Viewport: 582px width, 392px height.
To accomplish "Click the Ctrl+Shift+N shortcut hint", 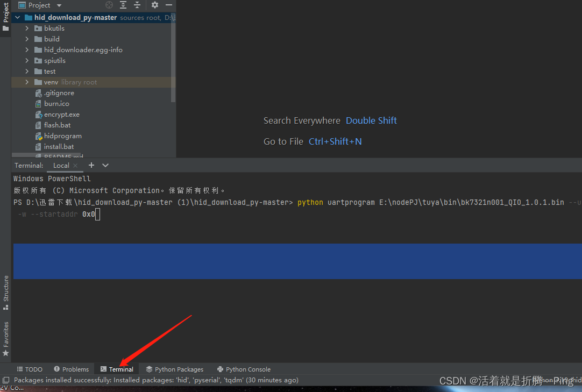I will click(335, 141).
